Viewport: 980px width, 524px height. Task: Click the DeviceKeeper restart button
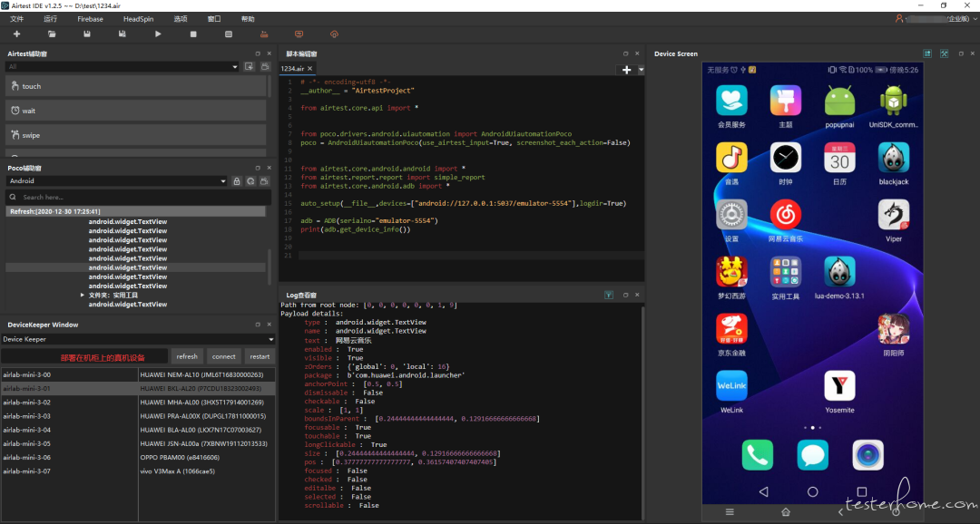click(260, 356)
